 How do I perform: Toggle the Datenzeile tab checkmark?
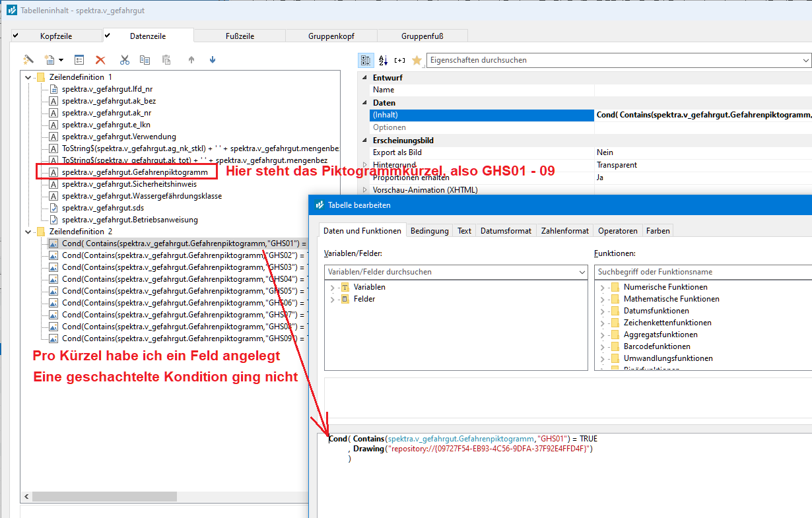point(108,36)
